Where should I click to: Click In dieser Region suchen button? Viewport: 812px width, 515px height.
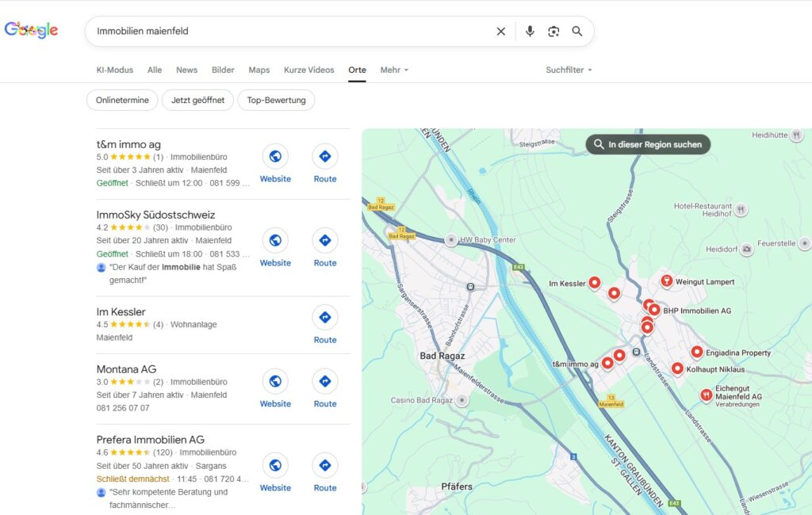(x=647, y=144)
